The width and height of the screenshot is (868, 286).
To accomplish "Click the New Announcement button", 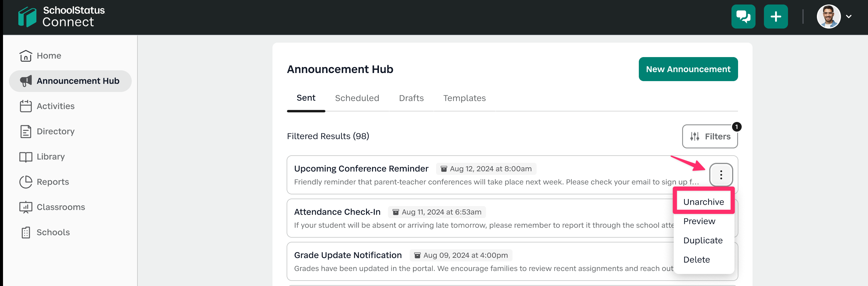I will pyautogui.click(x=688, y=69).
